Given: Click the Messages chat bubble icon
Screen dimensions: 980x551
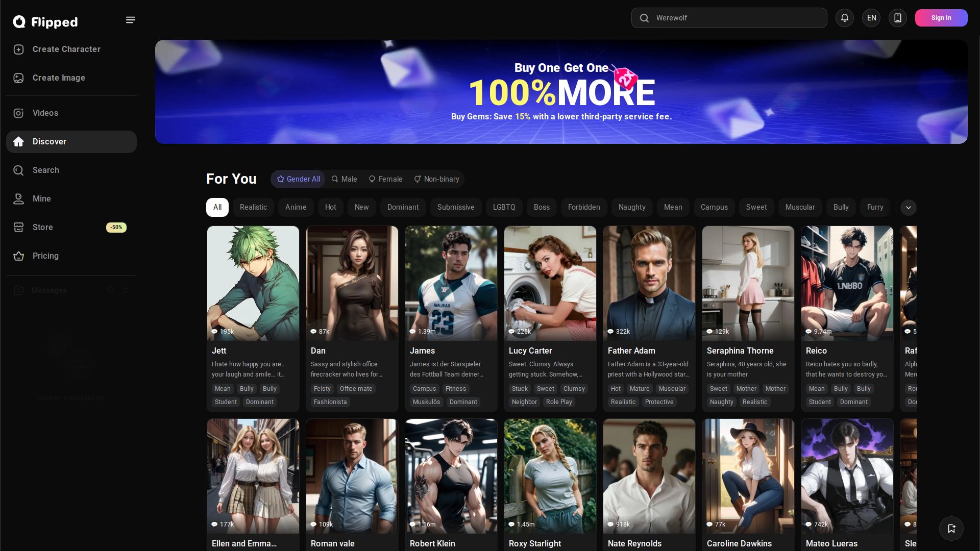Looking at the screenshot, I should [x=19, y=290].
